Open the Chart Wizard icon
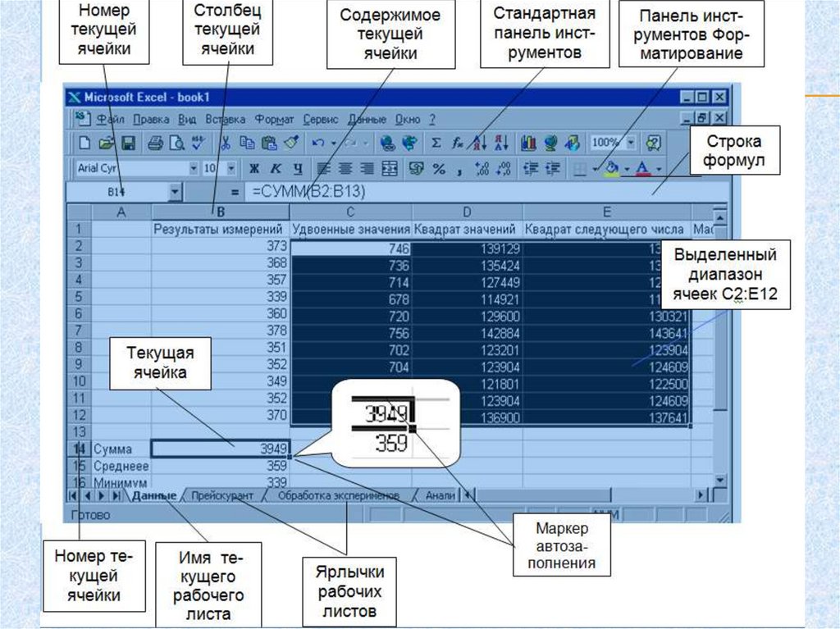 click(x=529, y=143)
